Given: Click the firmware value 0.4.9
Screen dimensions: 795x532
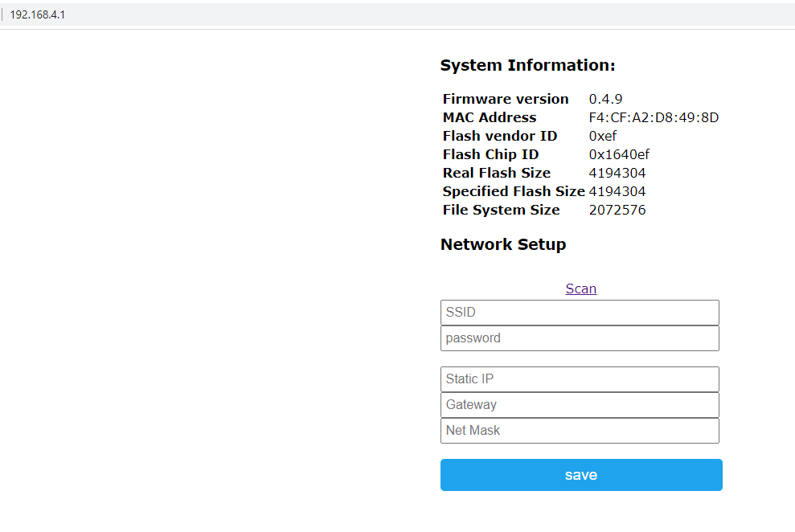Looking at the screenshot, I should 605,99.
